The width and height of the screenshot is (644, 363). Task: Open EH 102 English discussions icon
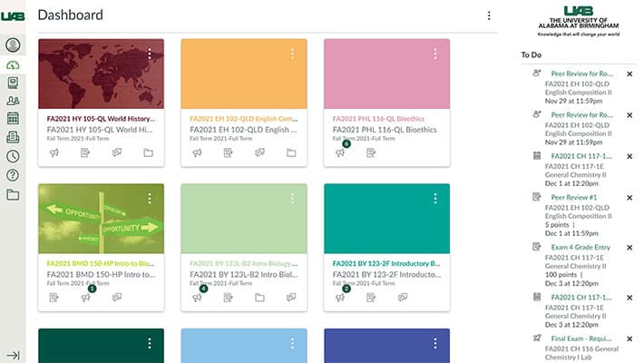tap(260, 153)
